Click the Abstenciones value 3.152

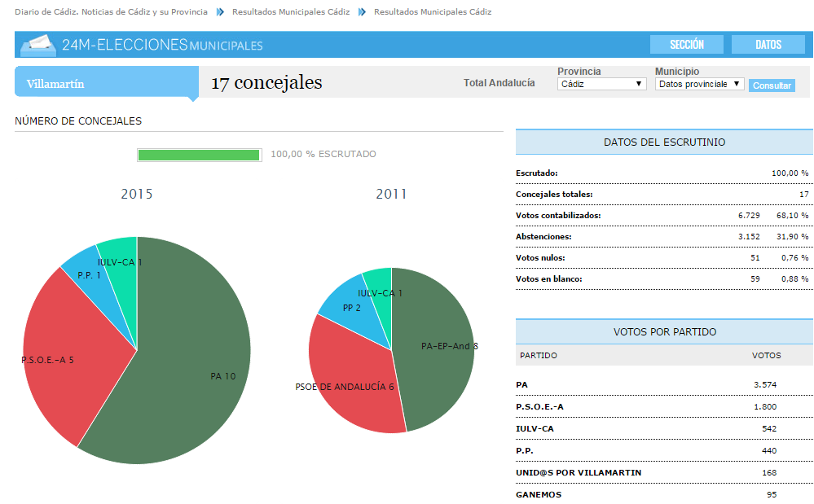click(749, 236)
